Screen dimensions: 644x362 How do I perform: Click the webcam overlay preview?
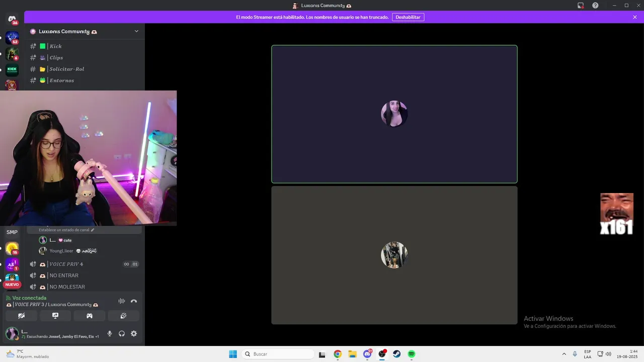coord(88,158)
